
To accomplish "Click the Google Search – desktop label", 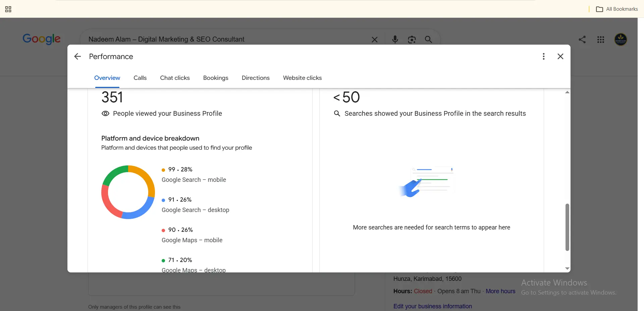I will 196,210.
